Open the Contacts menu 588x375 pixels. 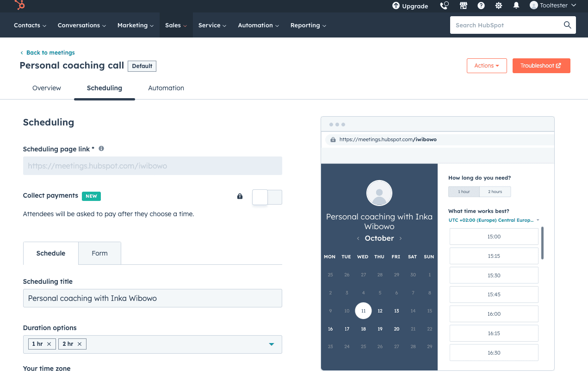30,25
